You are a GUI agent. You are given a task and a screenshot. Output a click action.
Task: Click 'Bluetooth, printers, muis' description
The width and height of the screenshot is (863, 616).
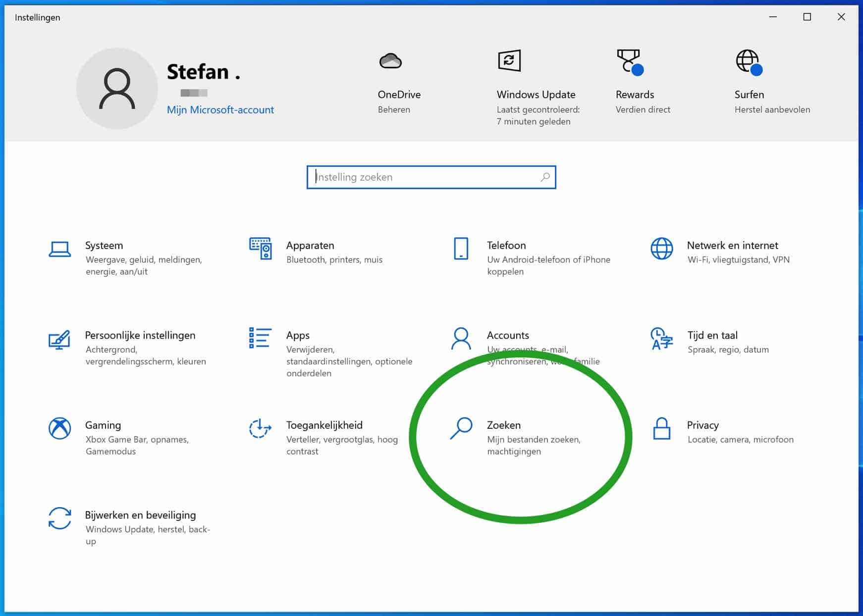(x=334, y=259)
